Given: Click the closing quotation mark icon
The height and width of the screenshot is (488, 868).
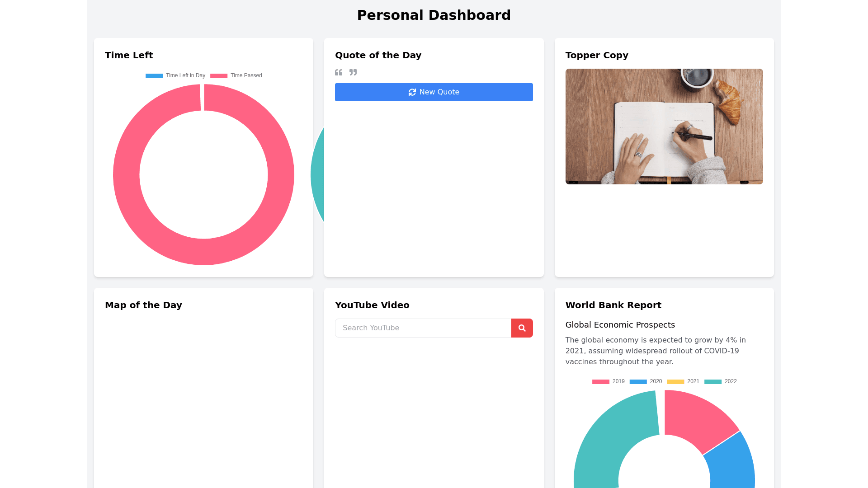Looking at the screenshot, I should click(x=353, y=72).
